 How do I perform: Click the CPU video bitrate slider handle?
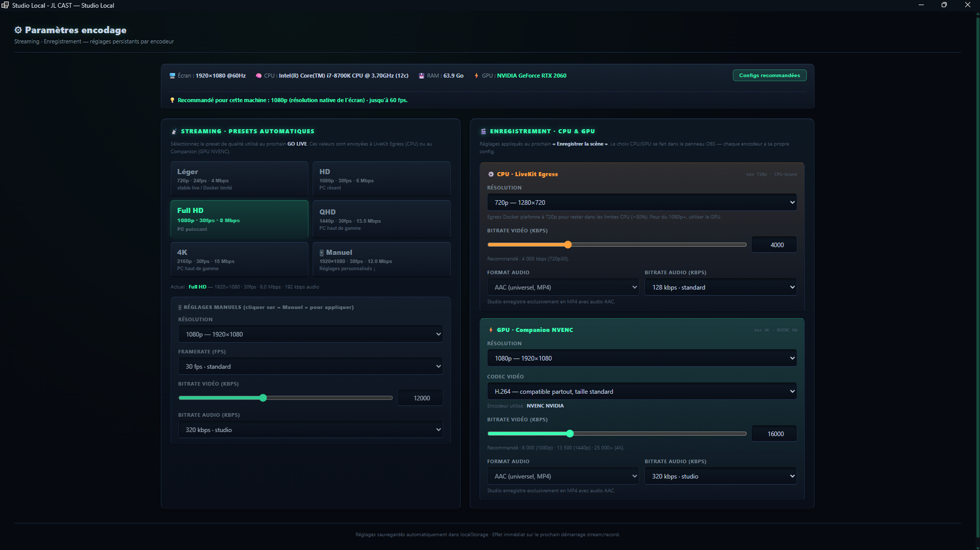click(x=568, y=245)
